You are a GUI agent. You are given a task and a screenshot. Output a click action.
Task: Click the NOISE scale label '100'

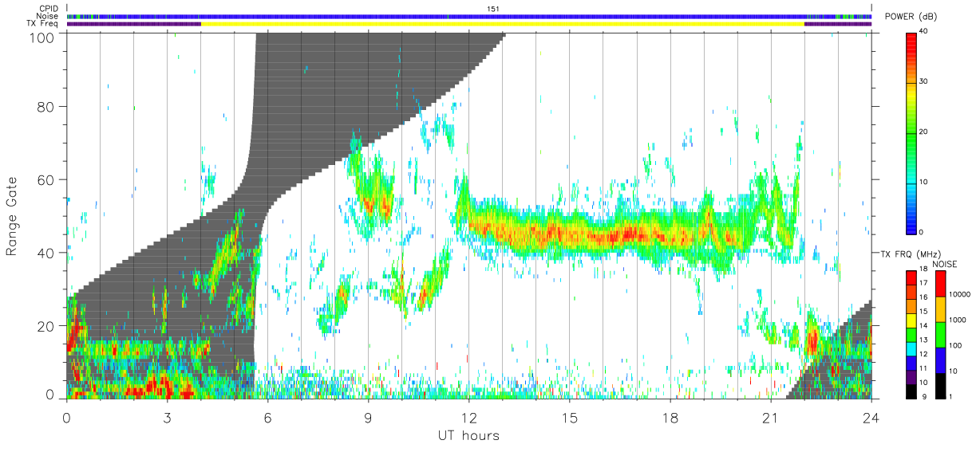pyautogui.click(x=955, y=345)
